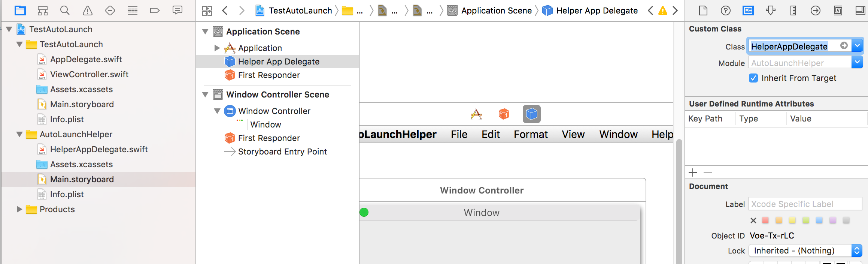Open the Issue navigator warning icon
The image size is (868, 264).
[88, 10]
